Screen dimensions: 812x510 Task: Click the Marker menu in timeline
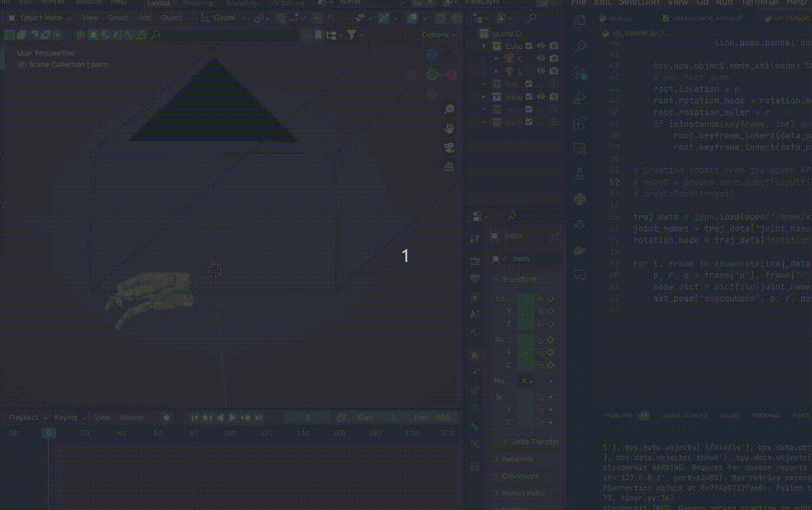[x=132, y=417]
